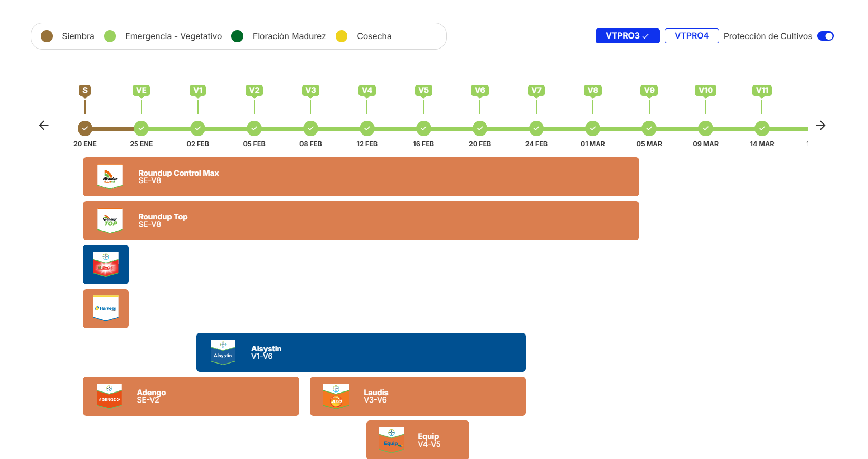Select the S sowing stage marker
Screen dimensions: 868x459
[85, 90]
